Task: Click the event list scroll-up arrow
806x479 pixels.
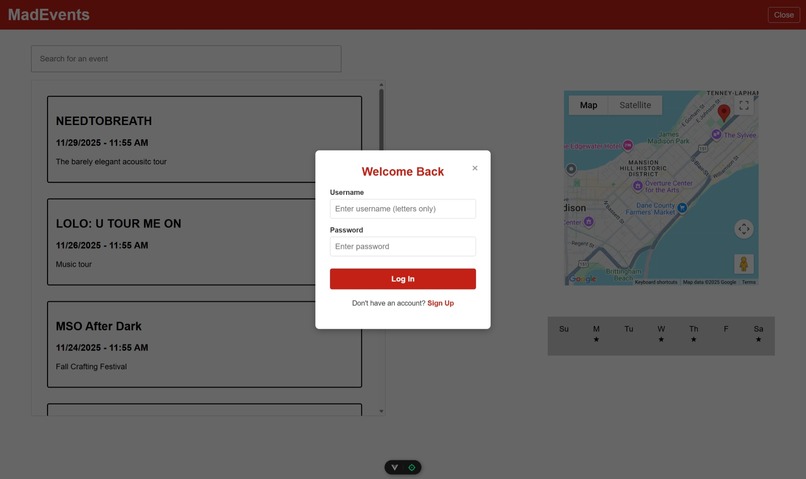Action: coord(381,85)
